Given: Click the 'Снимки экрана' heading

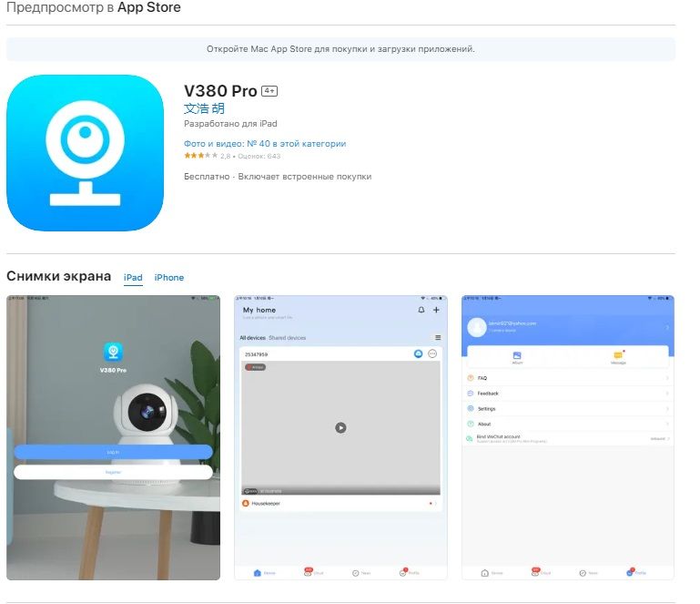Looking at the screenshot, I should coord(58,276).
